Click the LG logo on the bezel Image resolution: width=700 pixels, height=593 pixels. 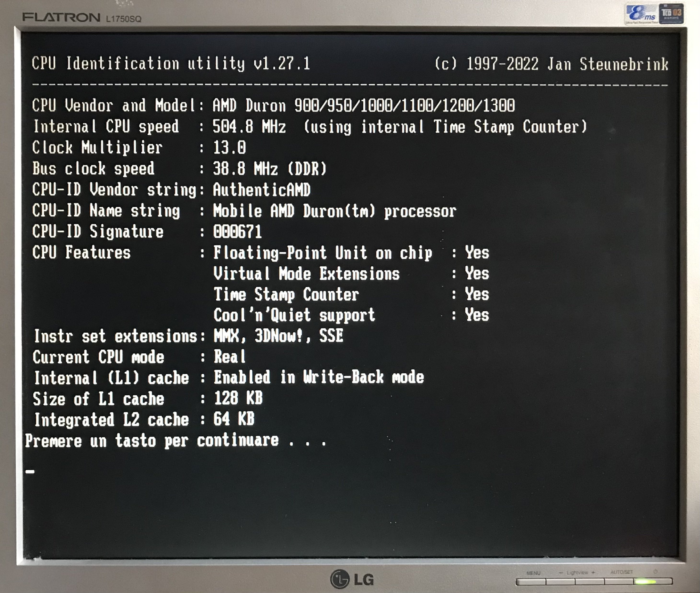(x=352, y=579)
